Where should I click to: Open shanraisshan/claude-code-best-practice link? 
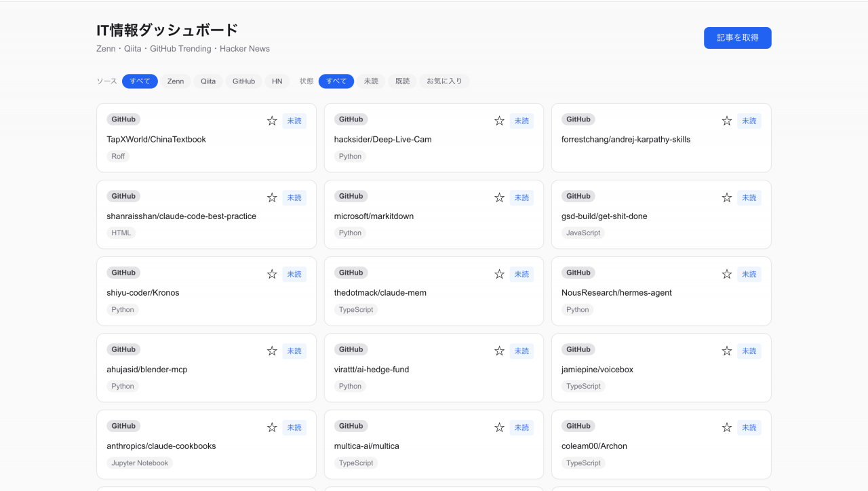point(181,216)
